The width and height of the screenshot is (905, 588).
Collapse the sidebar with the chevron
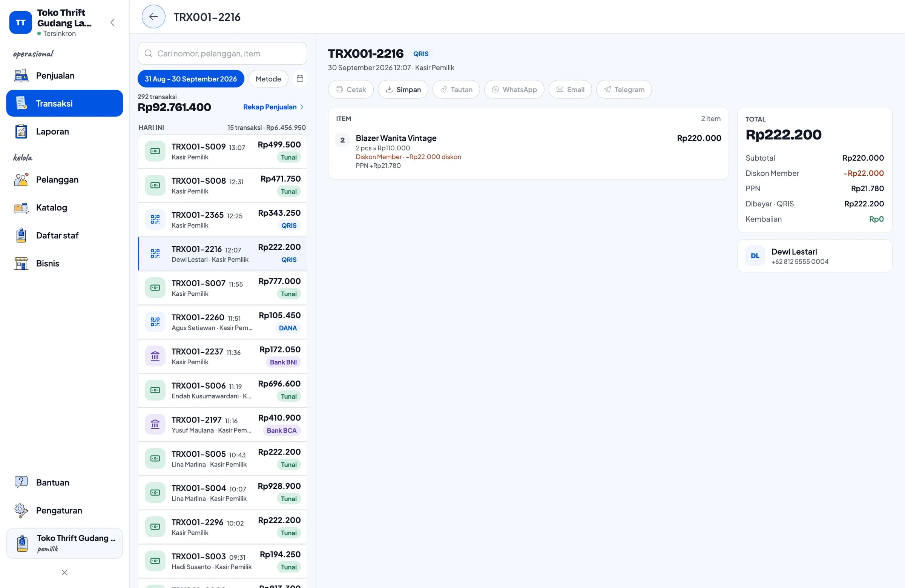coord(112,22)
